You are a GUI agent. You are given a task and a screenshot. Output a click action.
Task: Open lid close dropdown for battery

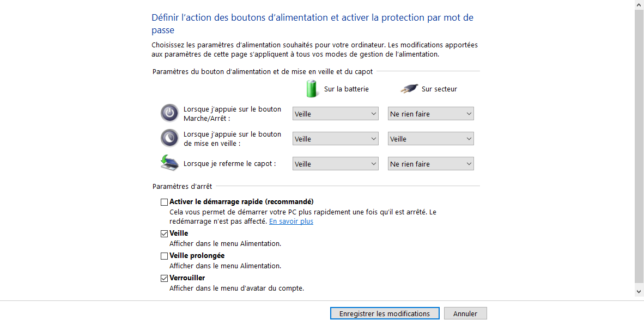point(336,164)
